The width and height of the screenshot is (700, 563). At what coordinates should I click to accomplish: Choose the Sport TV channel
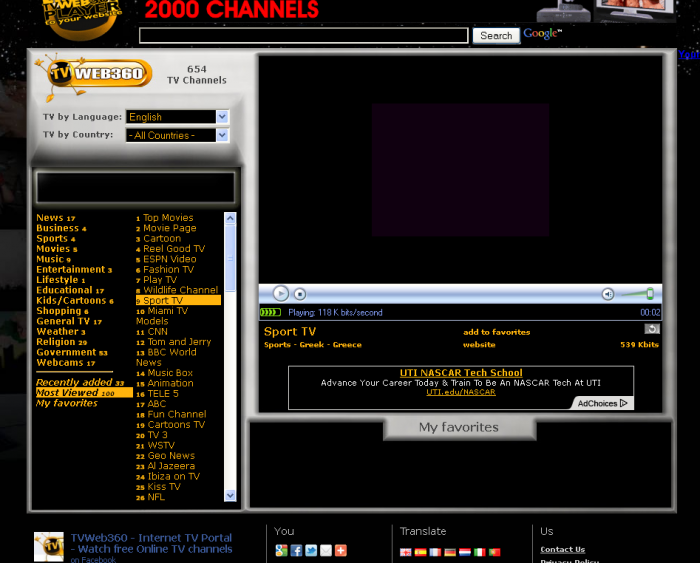pyautogui.click(x=178, y=300)
